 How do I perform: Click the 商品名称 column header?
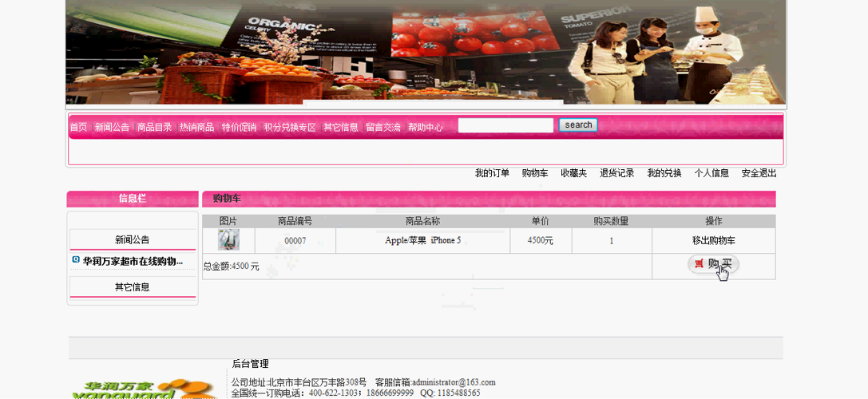tap(423, 221)
